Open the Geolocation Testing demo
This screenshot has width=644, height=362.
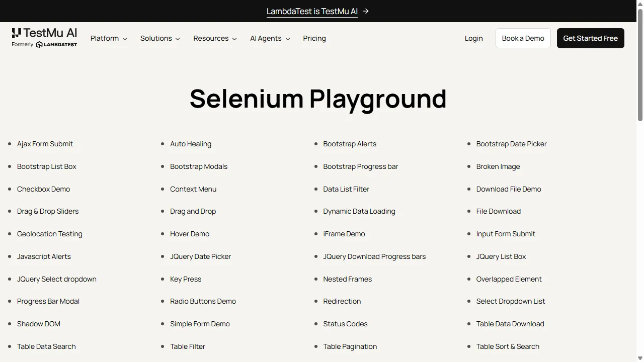click(x=49, y=234)
